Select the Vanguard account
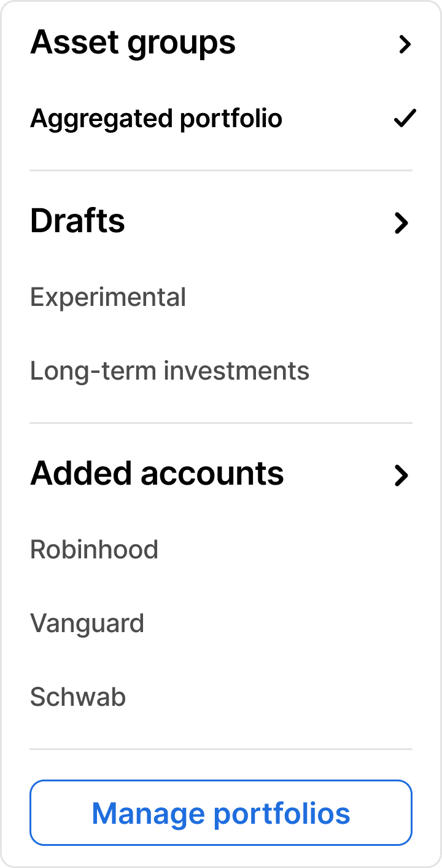Image resolution: width=442 pixels, height=868 pixels. pyautogui.click(x=87, y=624)
